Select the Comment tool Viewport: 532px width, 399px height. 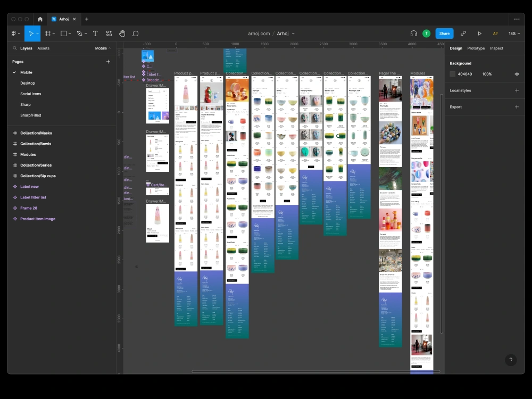tap(135, 34)
